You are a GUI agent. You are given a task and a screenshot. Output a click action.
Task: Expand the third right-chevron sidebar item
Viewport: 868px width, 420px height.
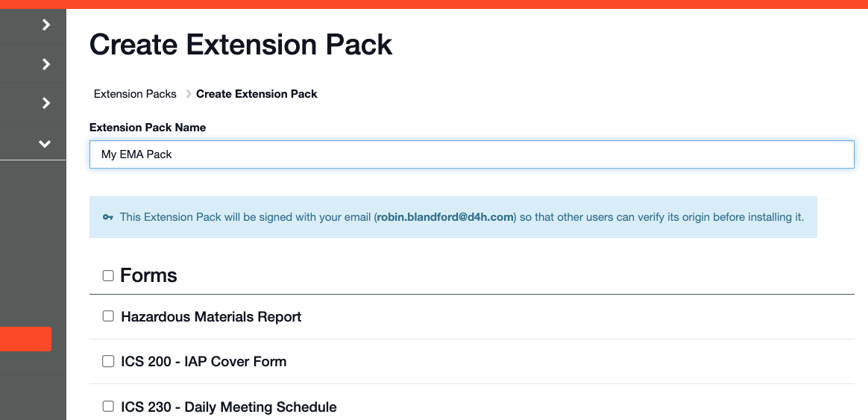[46, 103]
